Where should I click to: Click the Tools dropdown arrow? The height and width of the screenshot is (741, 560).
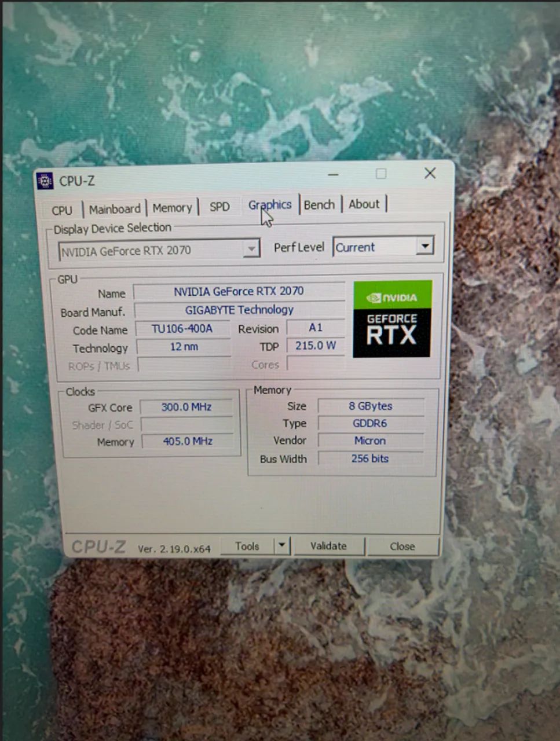(x=282, y=545)
